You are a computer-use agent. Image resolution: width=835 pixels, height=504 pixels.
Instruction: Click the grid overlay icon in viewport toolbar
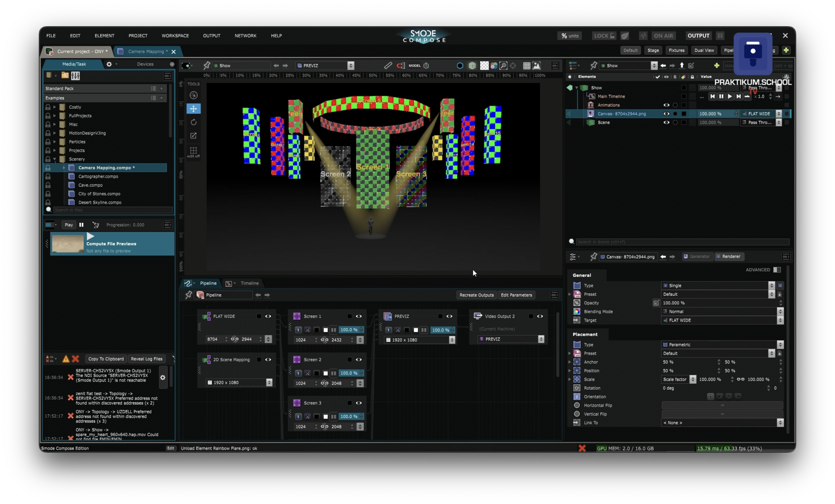(526, 65)
